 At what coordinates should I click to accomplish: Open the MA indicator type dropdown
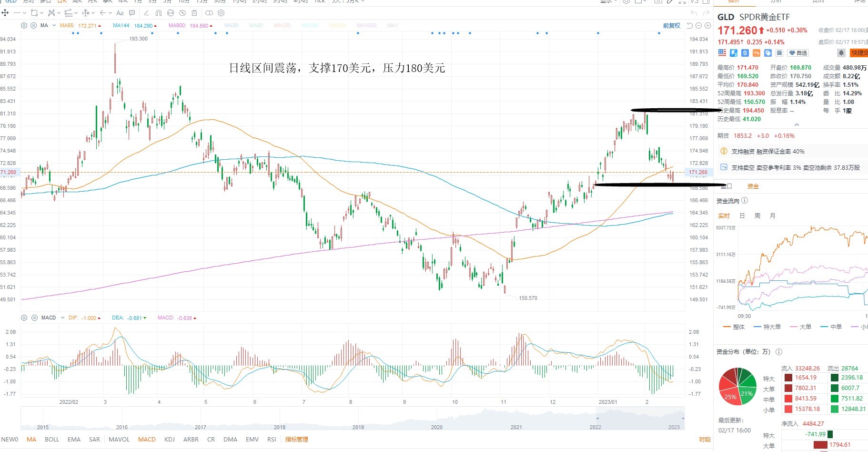click(x=54, y=25)
